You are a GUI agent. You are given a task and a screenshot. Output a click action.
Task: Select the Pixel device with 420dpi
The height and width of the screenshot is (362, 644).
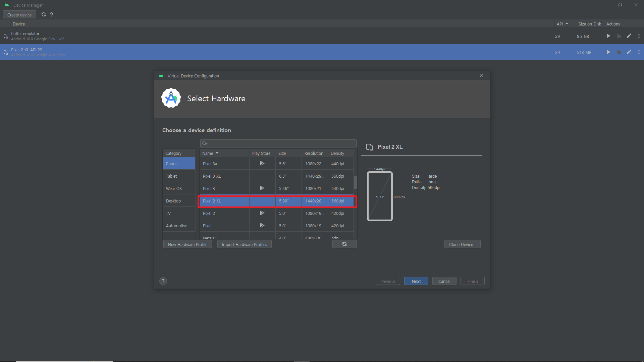tap(276, 226)
